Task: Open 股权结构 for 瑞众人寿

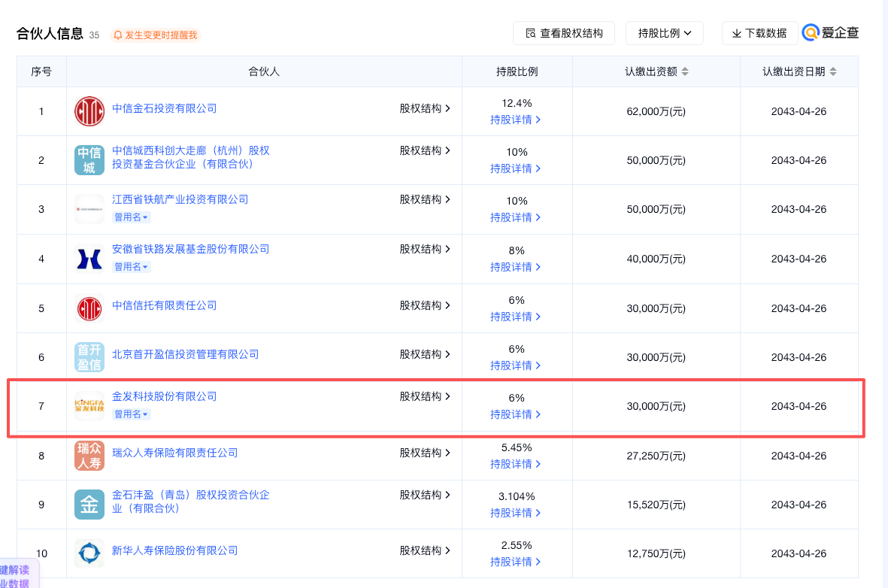Action: [425, 453]
